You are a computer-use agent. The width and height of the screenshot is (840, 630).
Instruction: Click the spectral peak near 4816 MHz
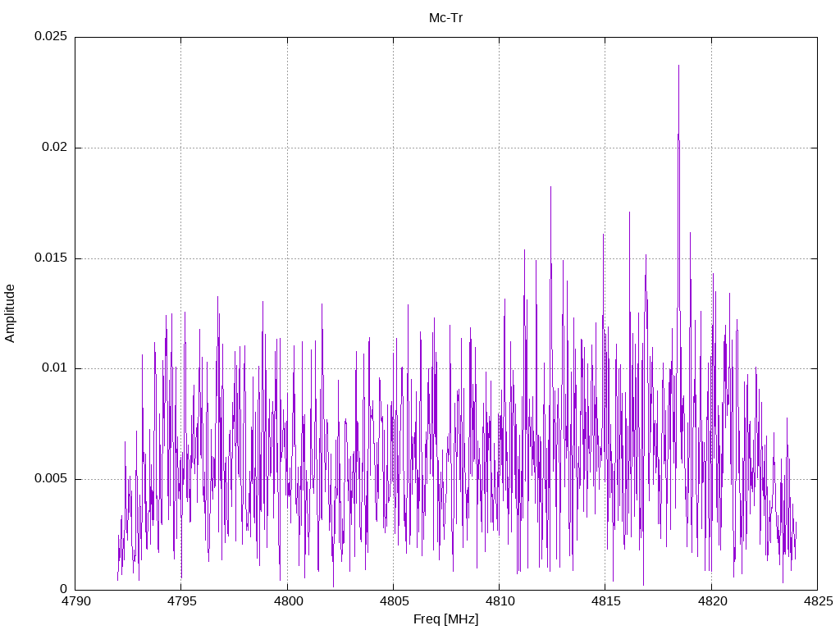629,212
